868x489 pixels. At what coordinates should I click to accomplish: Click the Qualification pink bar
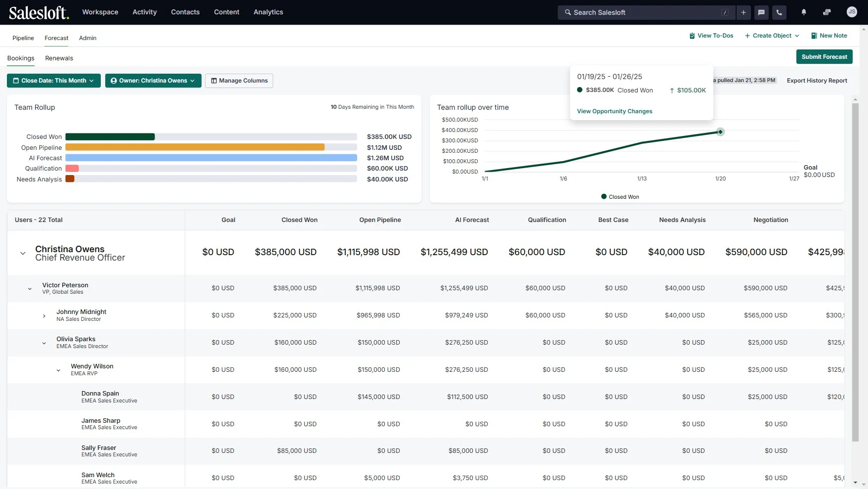click(x=72, y=169)
